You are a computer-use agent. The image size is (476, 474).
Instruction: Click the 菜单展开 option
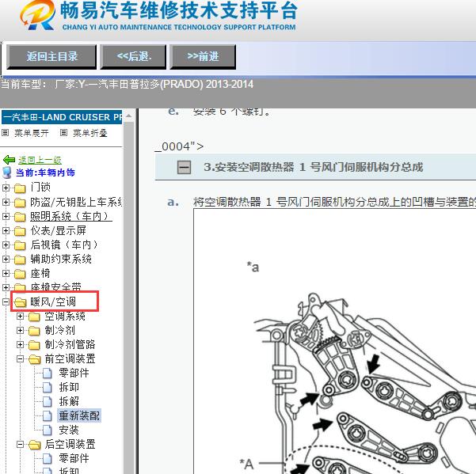[x=32, y=133]
